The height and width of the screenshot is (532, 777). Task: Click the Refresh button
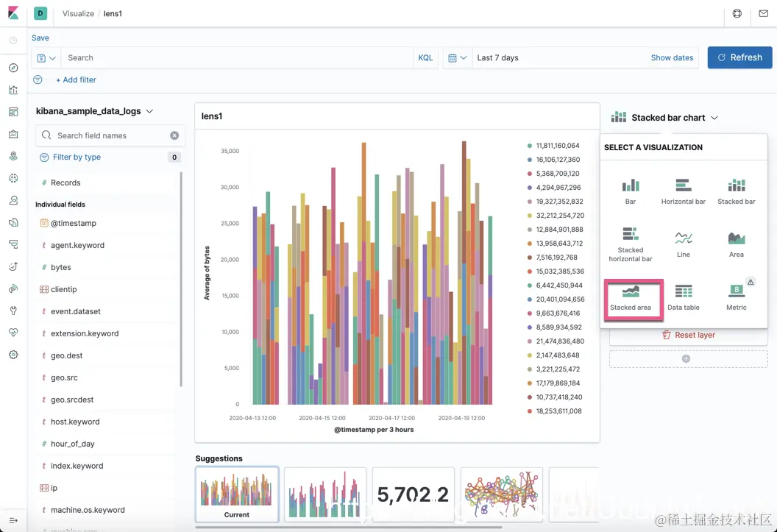click(x=739, y=57)
